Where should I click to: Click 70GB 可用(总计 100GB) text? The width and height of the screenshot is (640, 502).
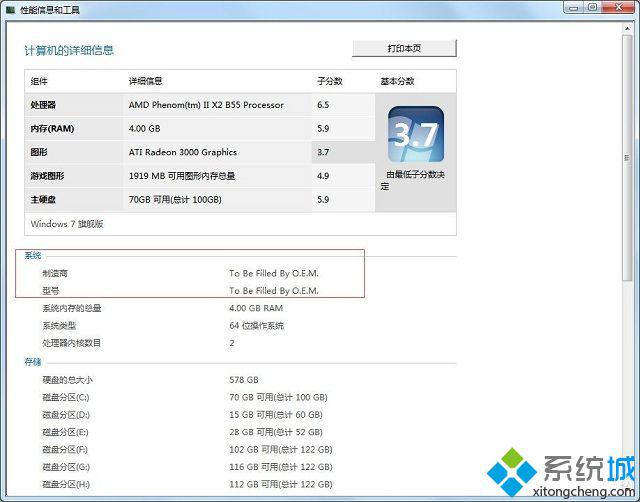pyautogui.click(x=175, y=200)
